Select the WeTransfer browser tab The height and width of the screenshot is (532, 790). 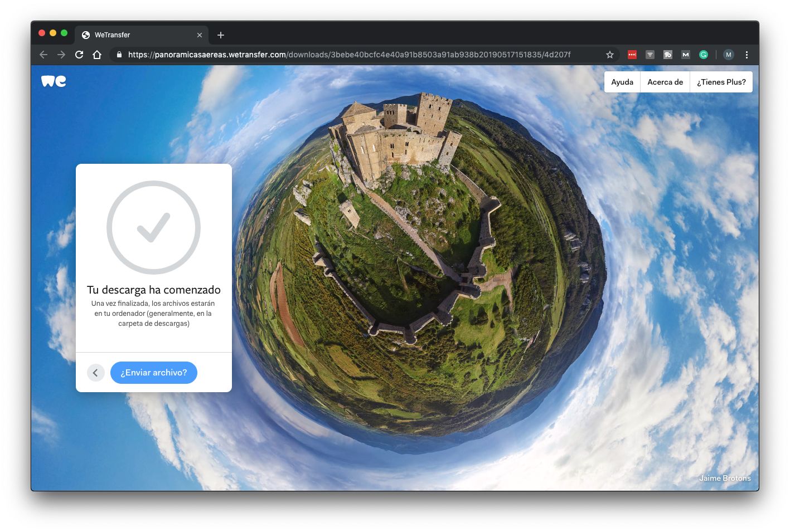point(142,35)
